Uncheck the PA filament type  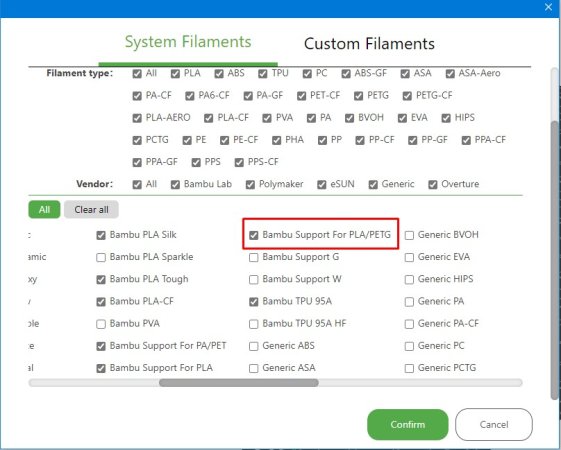pos(311,118)
